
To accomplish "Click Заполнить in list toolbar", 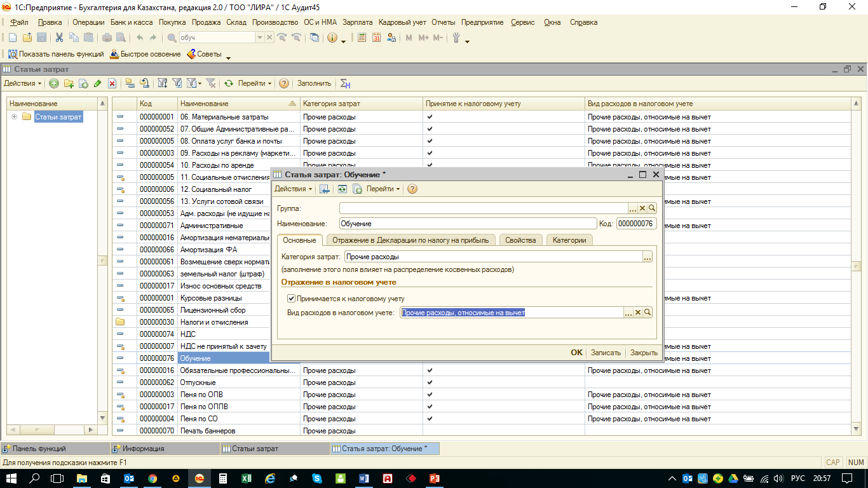I will pos(314,83).
